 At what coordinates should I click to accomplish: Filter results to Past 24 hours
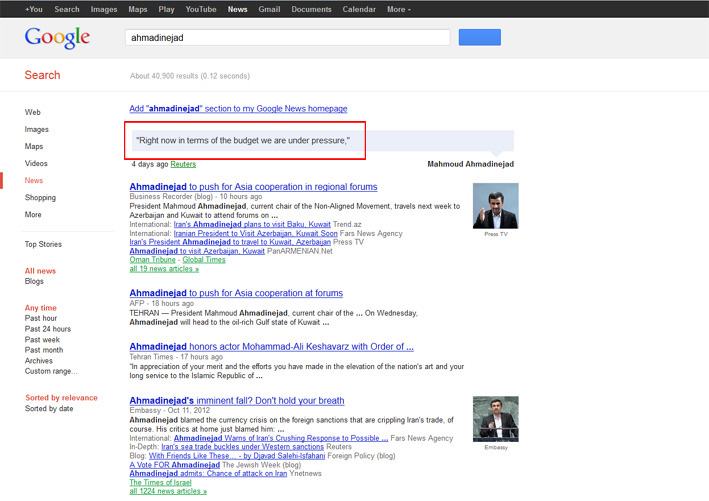click(x=48, y=329)
